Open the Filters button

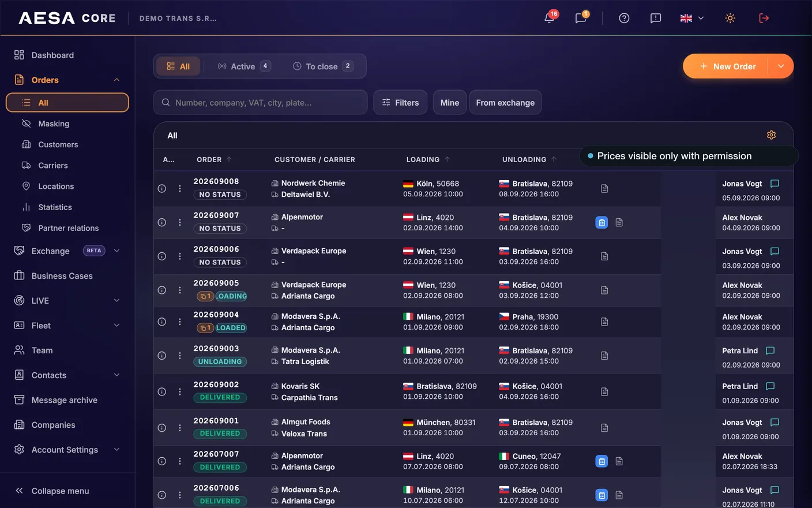point(400,102)
